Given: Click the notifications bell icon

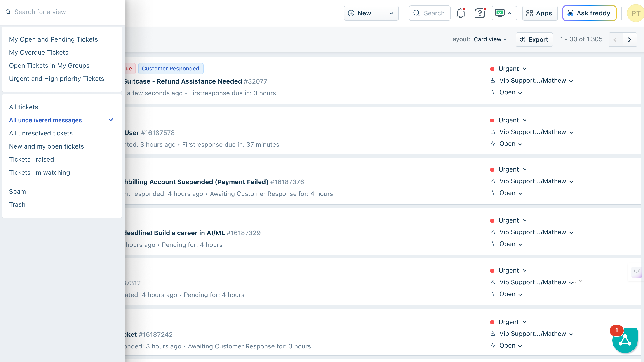Looking at the screenshot, I should [x=461, y=13].
